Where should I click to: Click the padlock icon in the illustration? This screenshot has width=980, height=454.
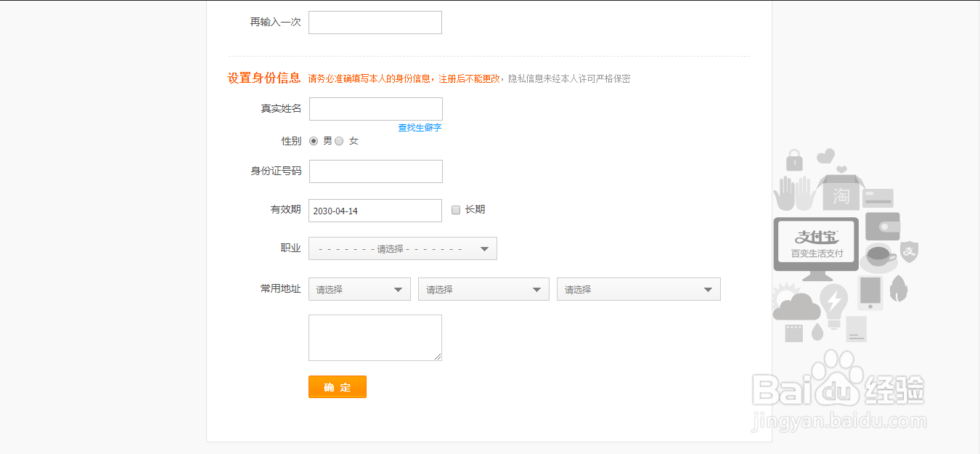pyautogui.click(x=795, y=159)
